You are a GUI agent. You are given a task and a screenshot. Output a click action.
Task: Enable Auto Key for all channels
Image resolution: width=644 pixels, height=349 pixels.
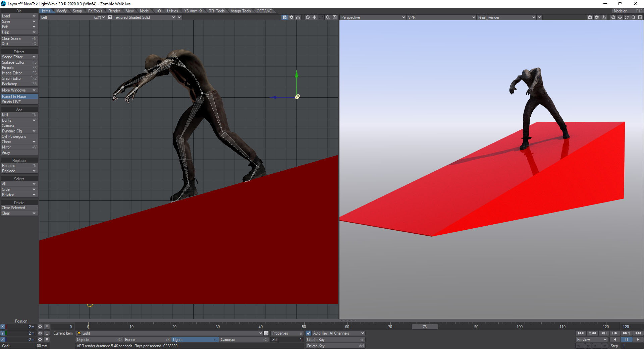308,333
